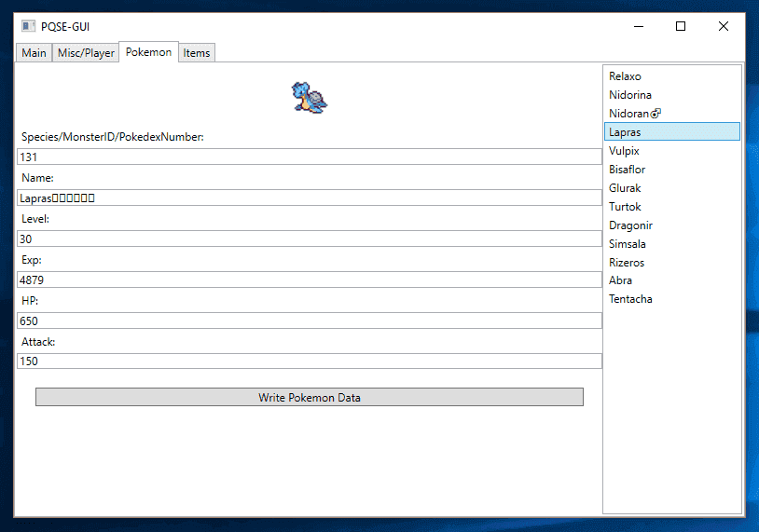This screenshot has width=759, height=532.
Task: Select Relaxo in the Pokemon list
Action: 672,76
